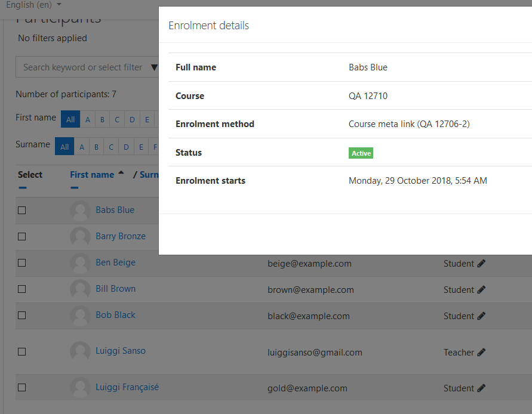
Task: Open Babs Blue's profile link
Action: tap(115, 210)
